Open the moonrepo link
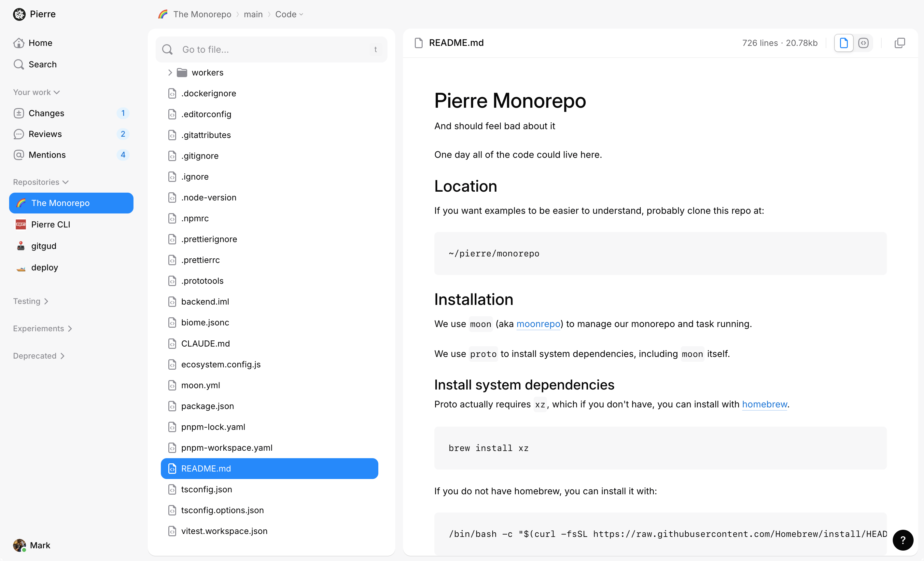This screenshot has width=924, height=561. 538,324
